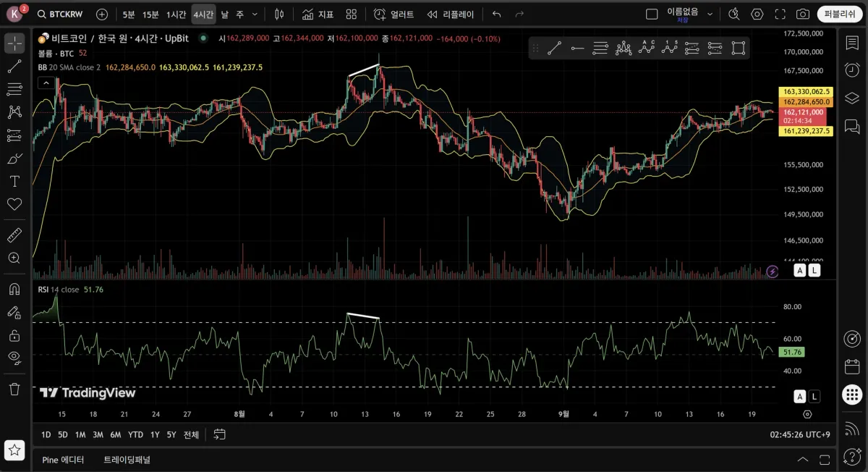Pick trend line in floating favorites toolbar
This screenshot has width=868, height=472.
[555, 49]
